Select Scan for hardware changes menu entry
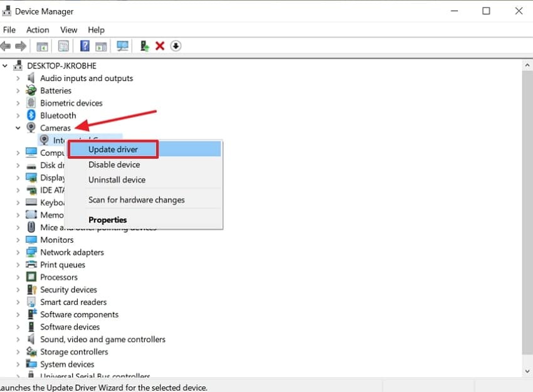533x392 pixels. click(144, 200)
